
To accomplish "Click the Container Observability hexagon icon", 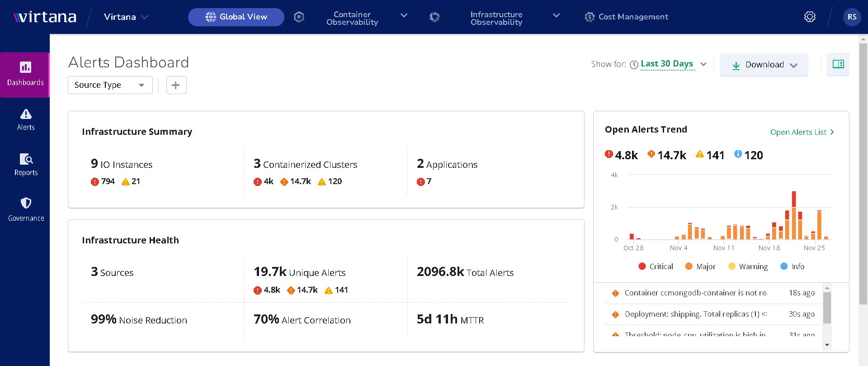I will [x=299, y=17].
